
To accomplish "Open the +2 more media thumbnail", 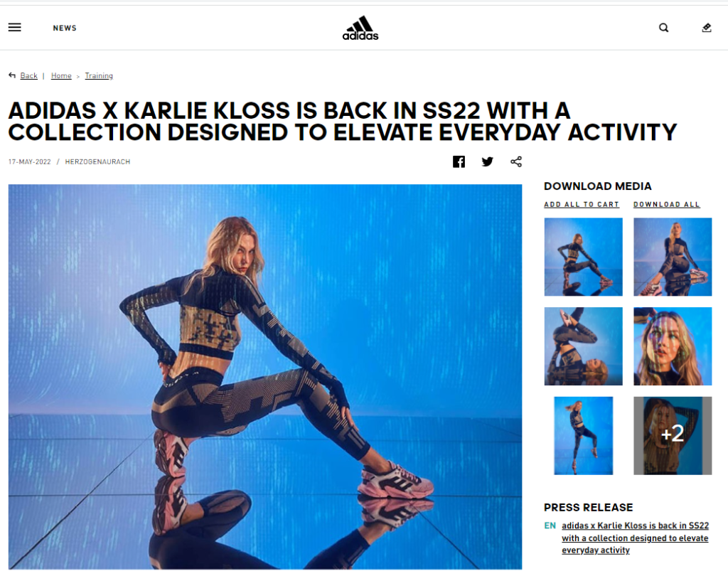I will click(673, 436).
